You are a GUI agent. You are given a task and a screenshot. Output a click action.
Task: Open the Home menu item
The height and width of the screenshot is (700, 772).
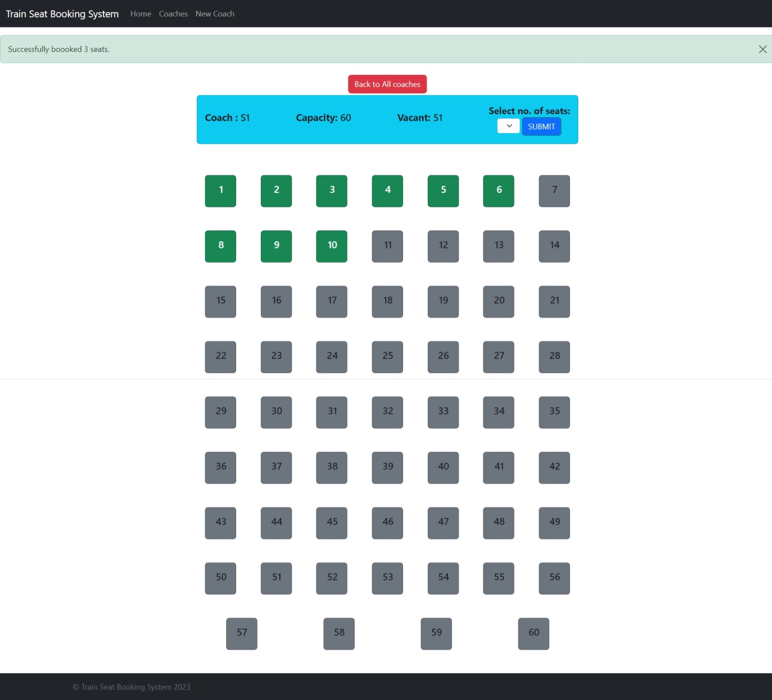(140, 14)
